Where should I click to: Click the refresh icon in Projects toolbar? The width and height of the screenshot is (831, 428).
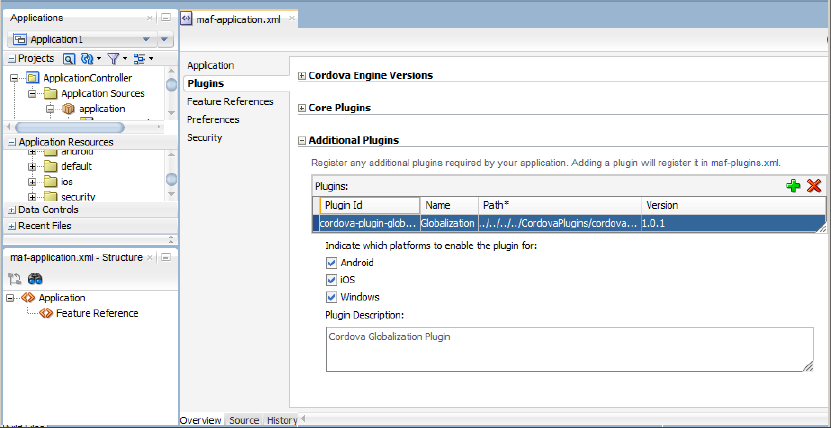pos(87,59)
